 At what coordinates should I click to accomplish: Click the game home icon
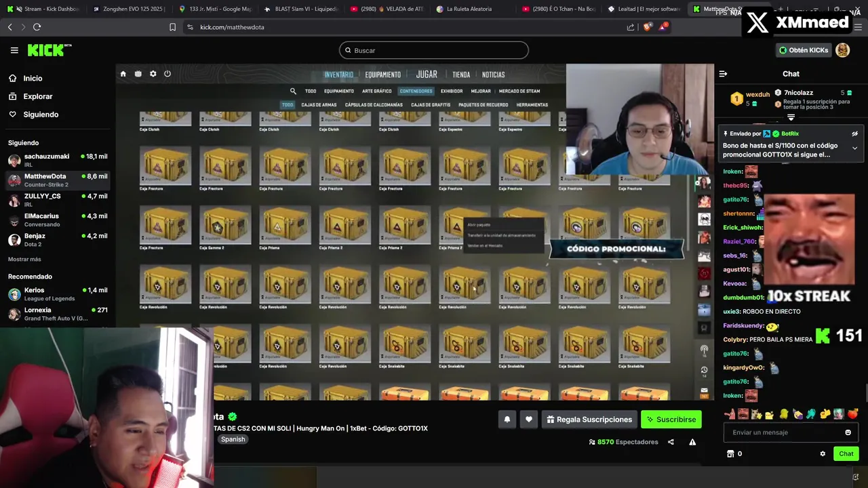coord(123,74)
